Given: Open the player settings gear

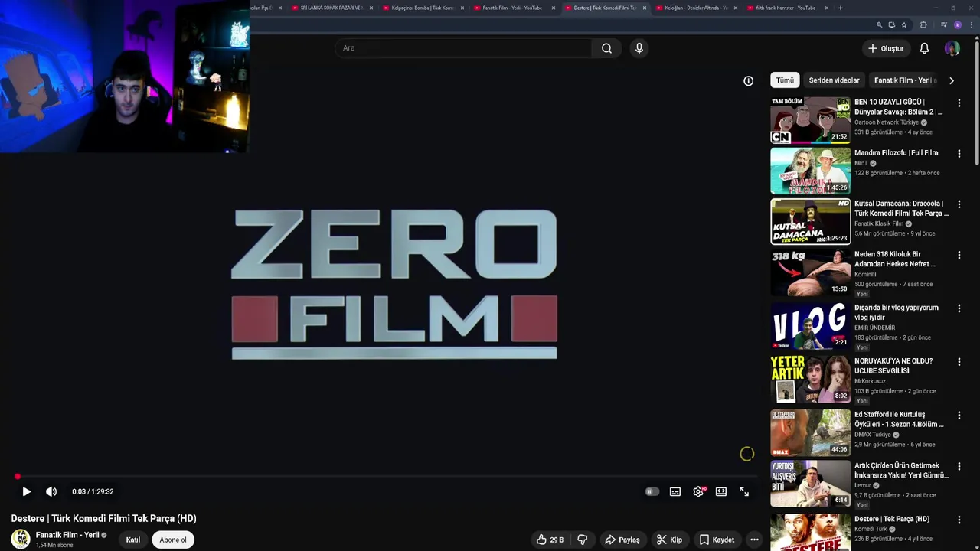Looking at the screenshot, I should coord(698,492).
